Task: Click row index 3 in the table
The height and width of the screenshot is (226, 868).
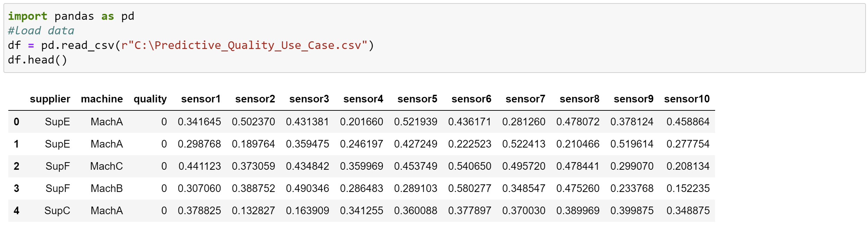Action: pos(16,189)
